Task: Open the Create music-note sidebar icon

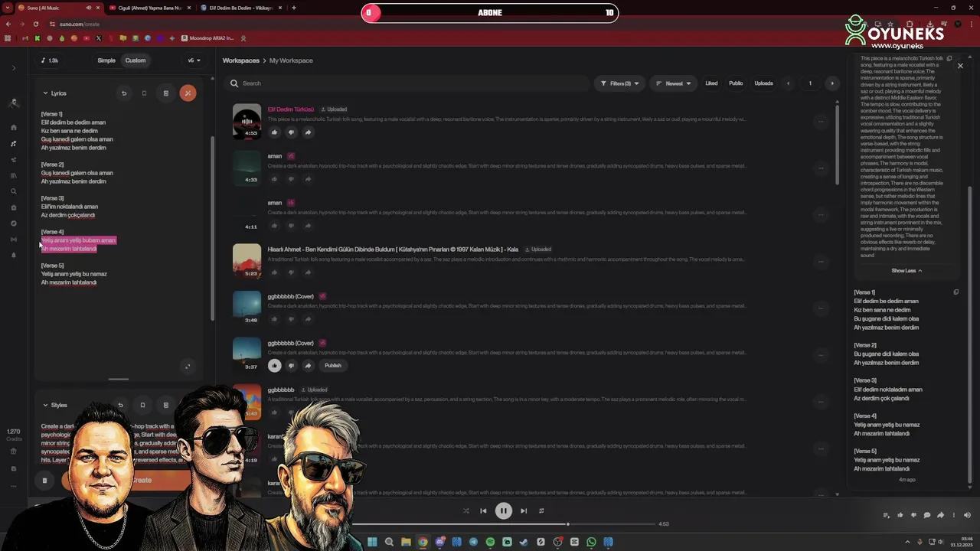Action: click(x=14, y=143)
